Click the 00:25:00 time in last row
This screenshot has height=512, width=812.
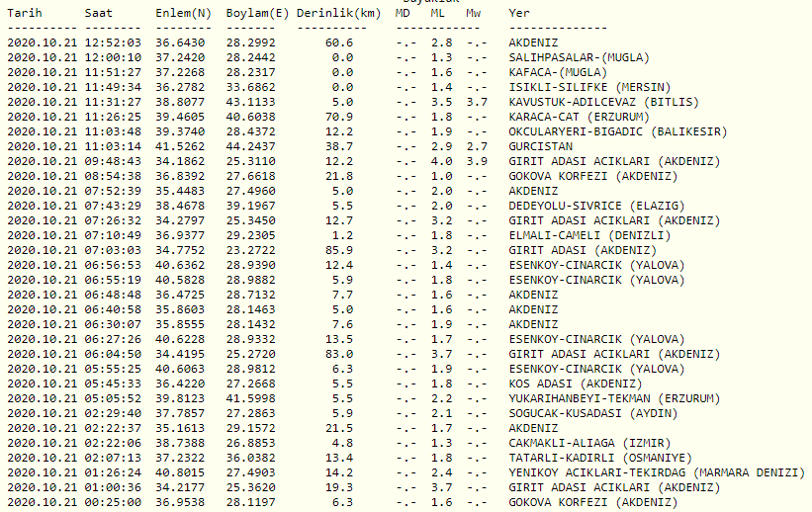pos(113,502)
